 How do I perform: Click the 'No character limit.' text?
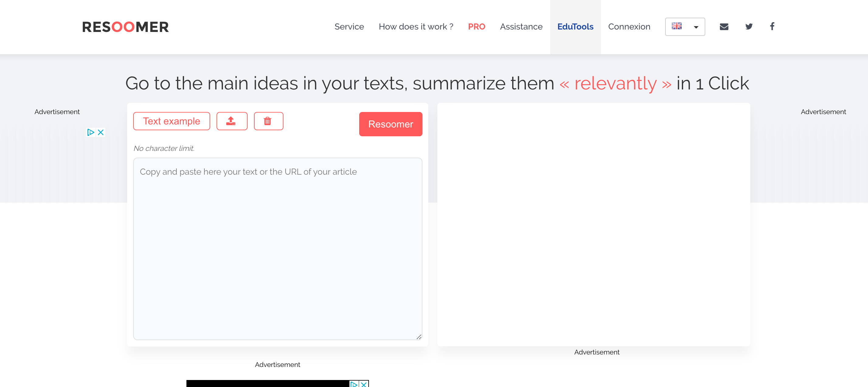click(164, 148)
